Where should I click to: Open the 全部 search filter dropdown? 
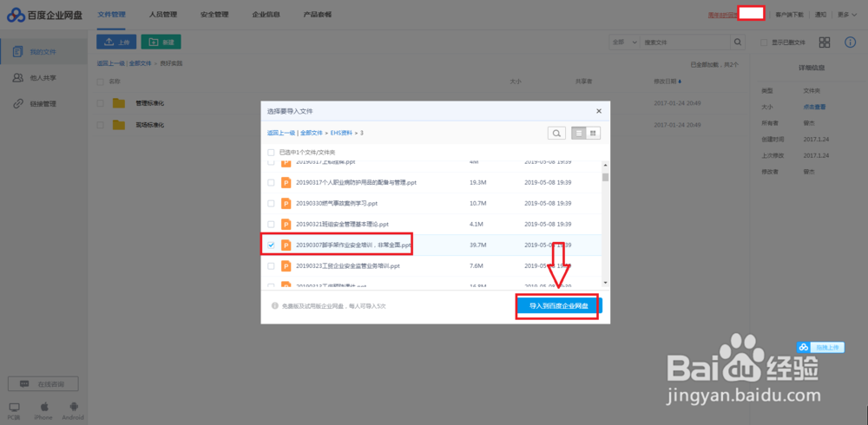pos(624,42)
